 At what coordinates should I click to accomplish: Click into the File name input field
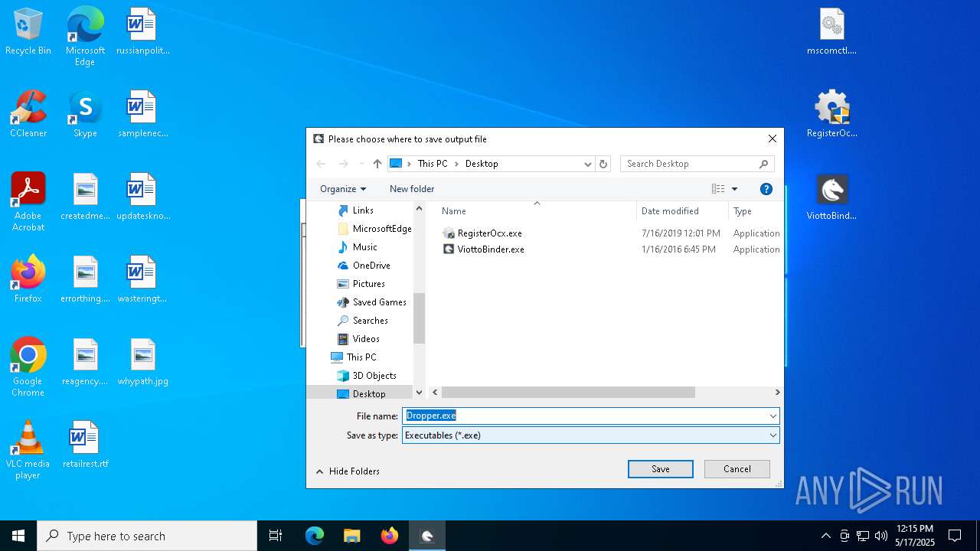pyautogui.click(x=585, y=416)
